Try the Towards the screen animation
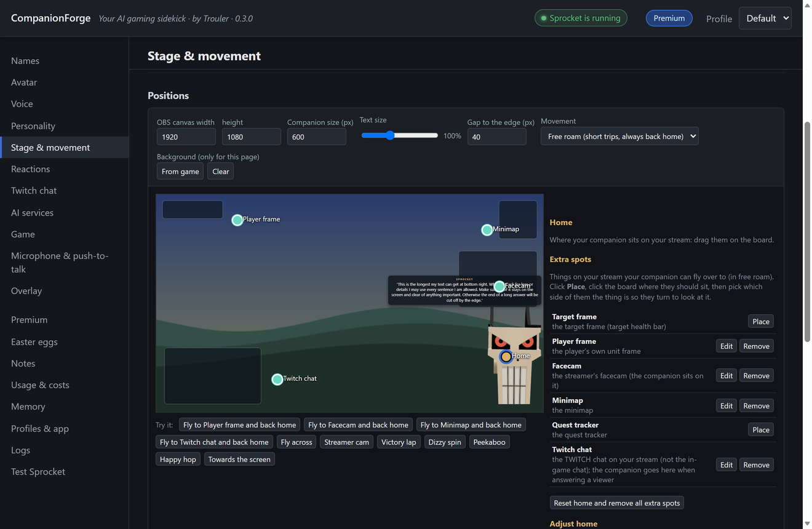The width and height of the screenshot is (812, 529). pyautogui.click(x=239, y=459)
